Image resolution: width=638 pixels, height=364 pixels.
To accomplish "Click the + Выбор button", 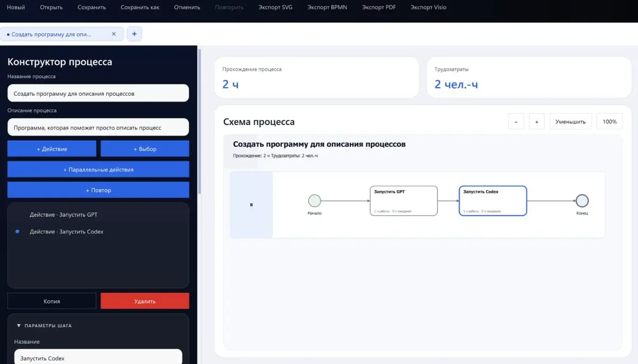I will click(x=145, y=149).
